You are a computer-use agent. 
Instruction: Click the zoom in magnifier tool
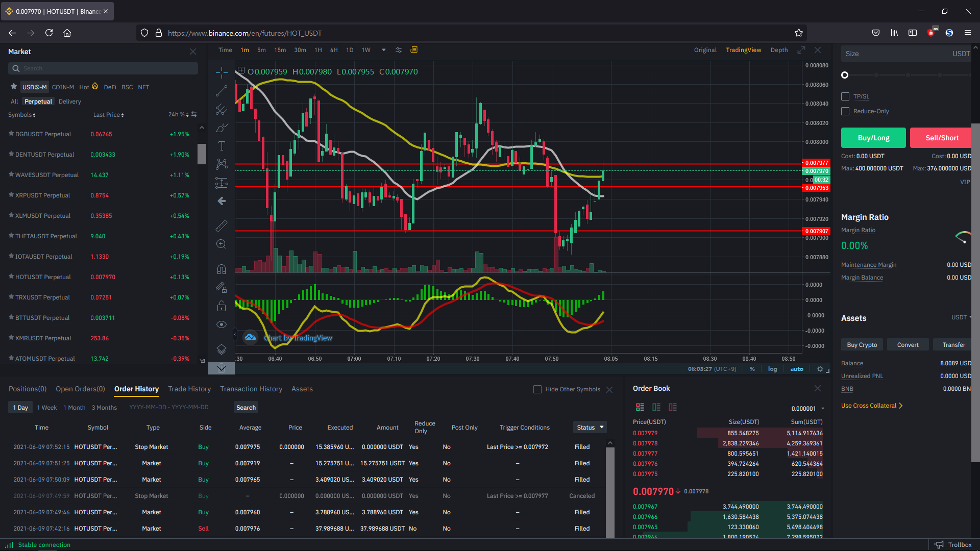pos(222,244)
